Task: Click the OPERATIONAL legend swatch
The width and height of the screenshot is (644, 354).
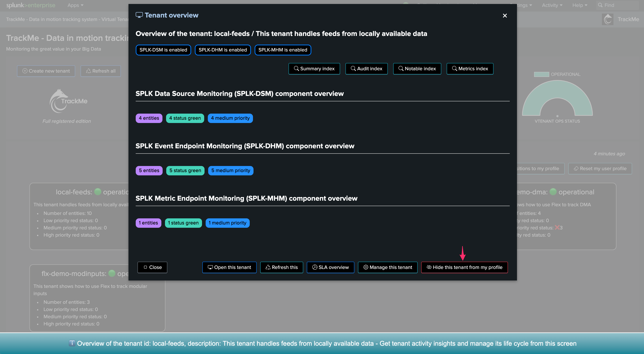Action: pyautogui.click(x=542, y=74)
